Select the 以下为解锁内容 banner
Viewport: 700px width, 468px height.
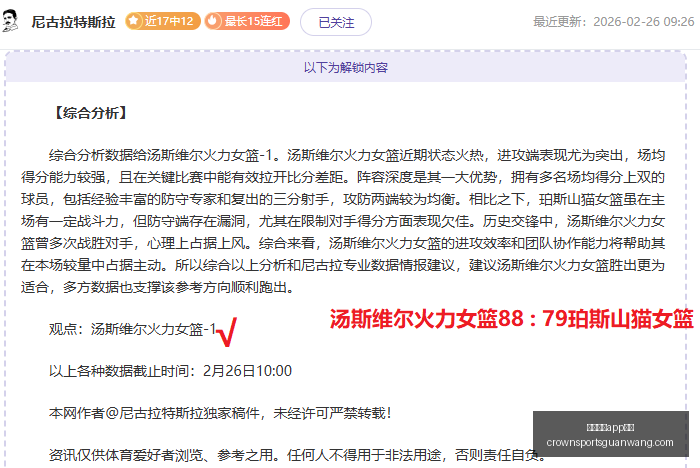[x=346, y=67]
